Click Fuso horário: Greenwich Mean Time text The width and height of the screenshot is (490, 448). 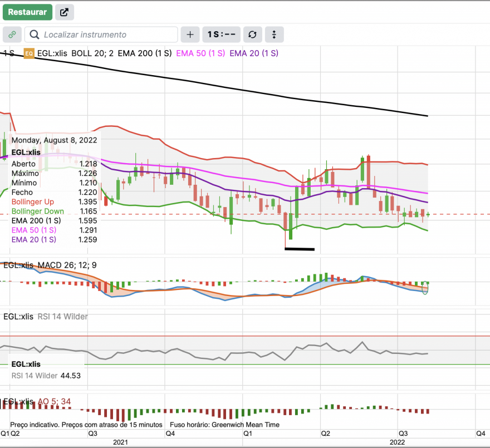pos(224,425)
